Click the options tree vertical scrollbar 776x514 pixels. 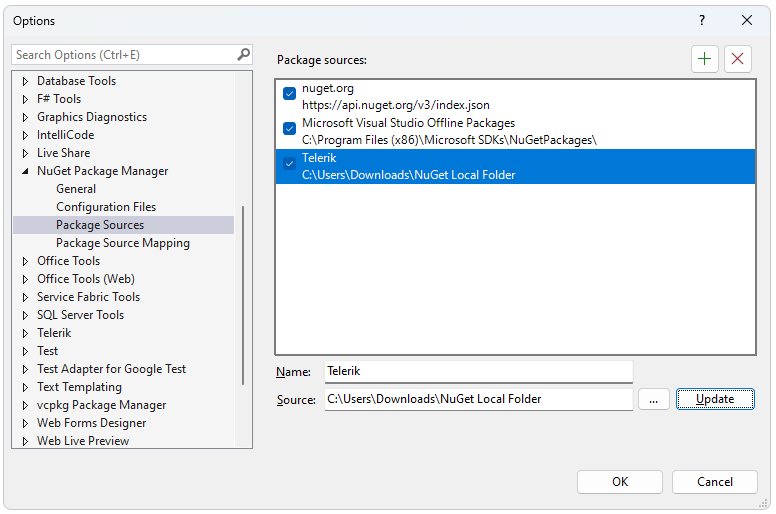(x=243, y=295)
